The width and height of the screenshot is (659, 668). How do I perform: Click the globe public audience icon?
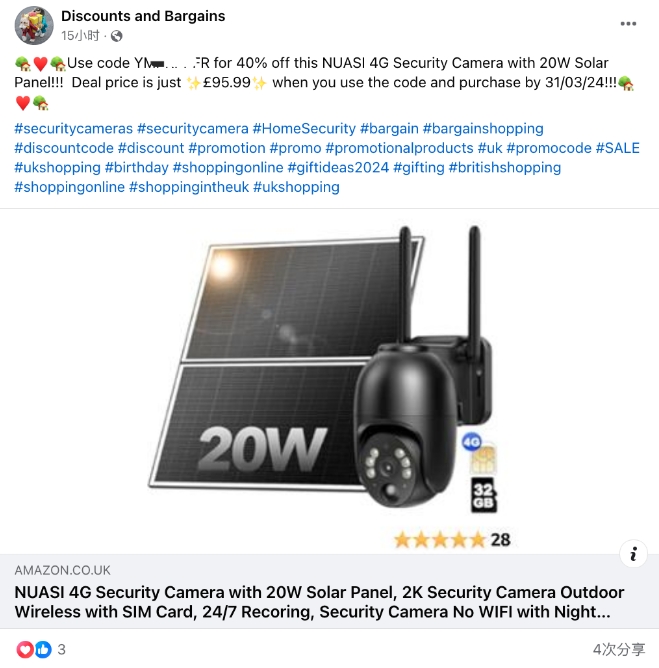(116, 36)
